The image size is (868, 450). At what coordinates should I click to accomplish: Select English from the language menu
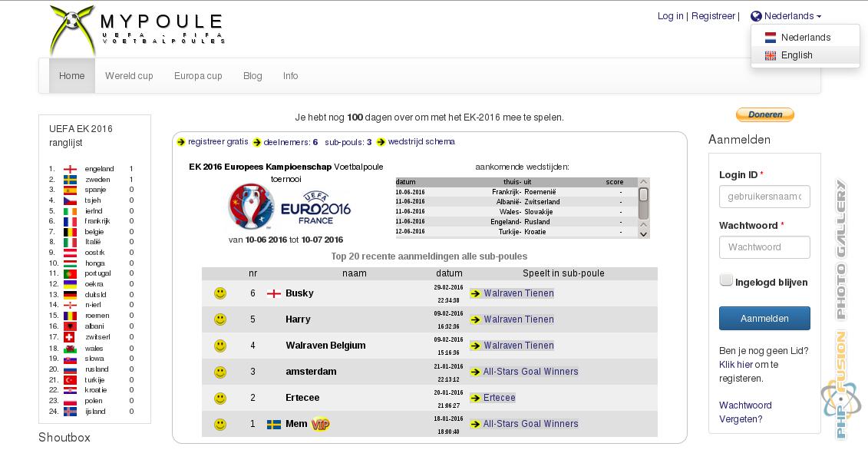(797, 55)
